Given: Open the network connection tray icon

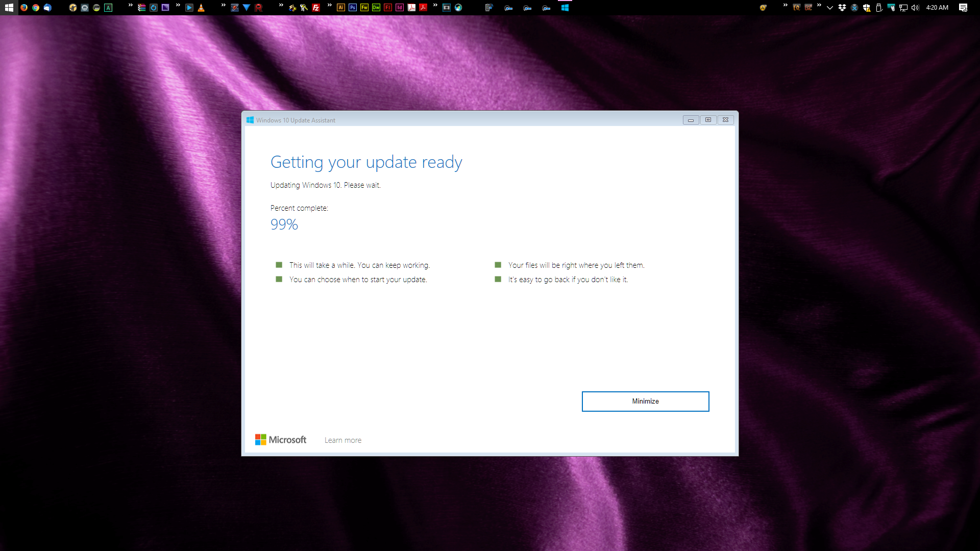Looking at the screenshot, I should click(x=903, y=8).
